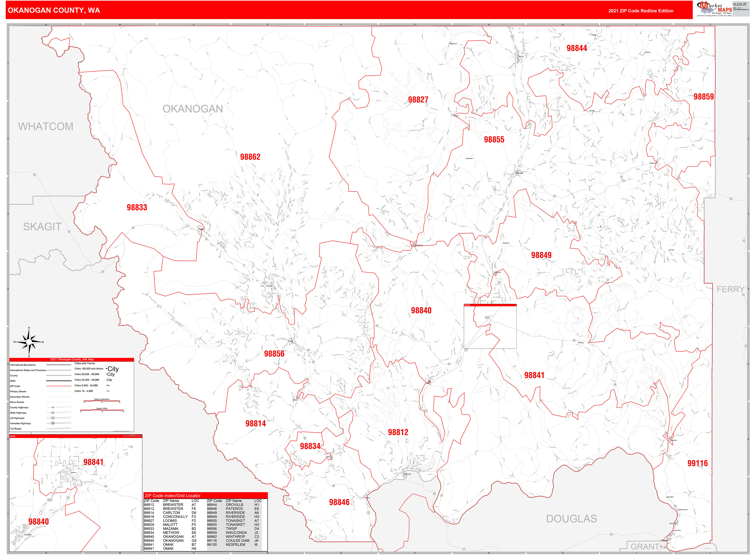Screen dimensions: 756x555
Task: Click the OKANOGAN COUNTY, WA title banner
Action: coord(54,11)
